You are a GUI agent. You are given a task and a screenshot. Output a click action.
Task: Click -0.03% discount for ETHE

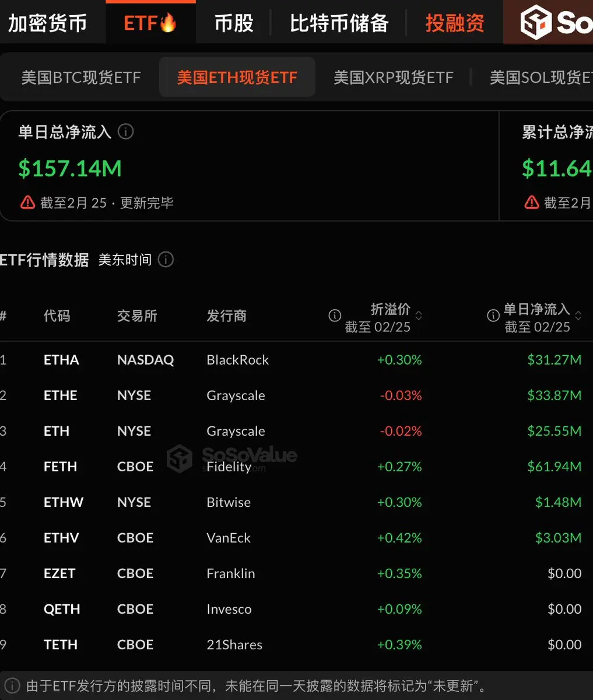pos(401,395)
